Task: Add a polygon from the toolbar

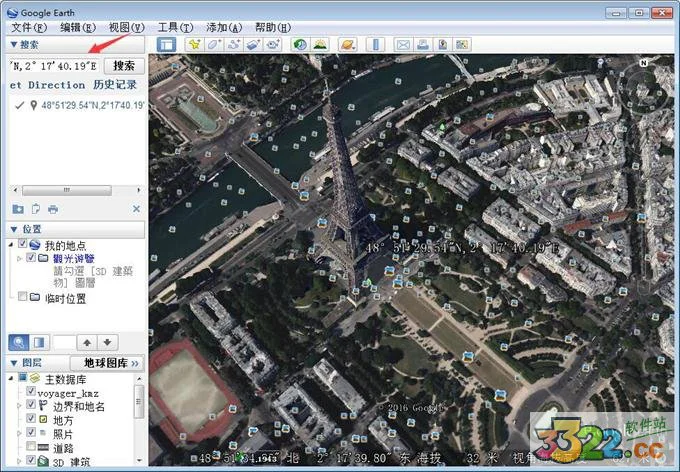Action: 214,44
